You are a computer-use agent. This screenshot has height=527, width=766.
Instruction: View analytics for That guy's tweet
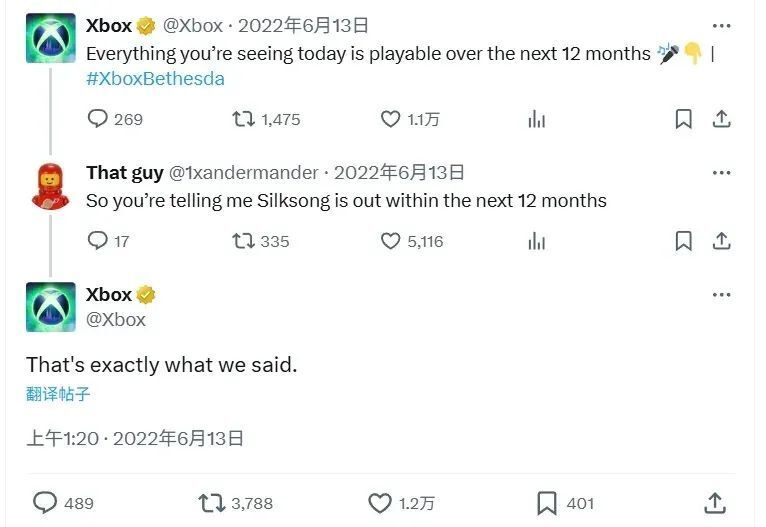pyautogui.click(x=537, y=241)
